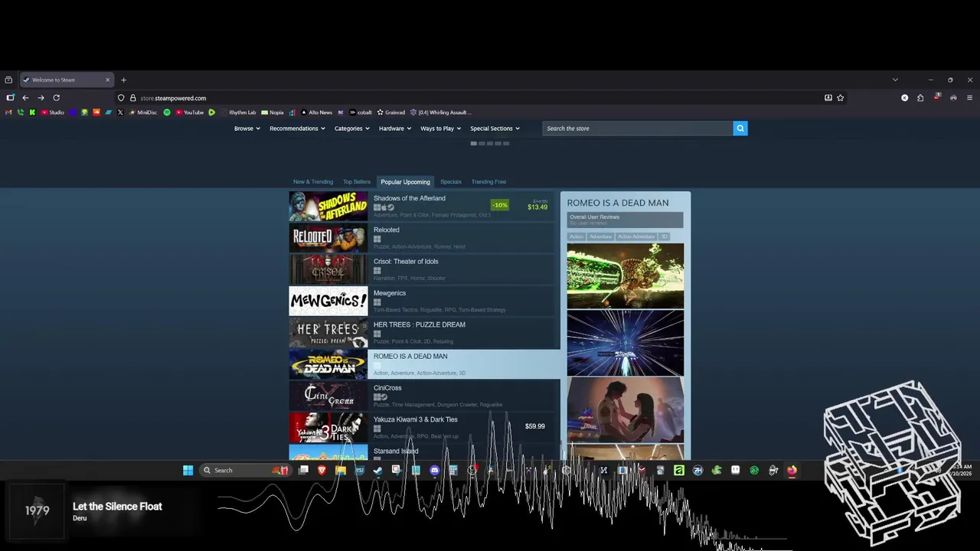
Task: Focus the Search the store field
Action: (637, 129)
